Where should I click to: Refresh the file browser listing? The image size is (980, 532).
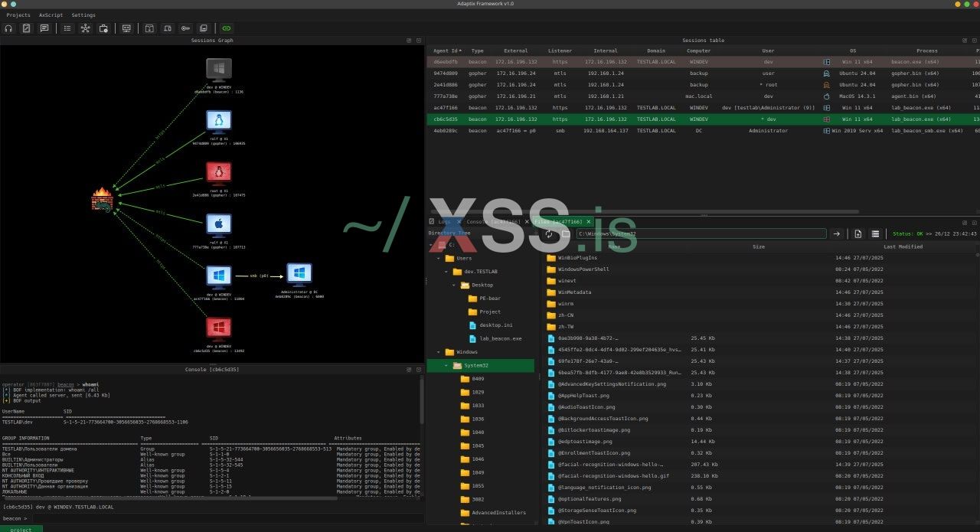pos(549,233)
